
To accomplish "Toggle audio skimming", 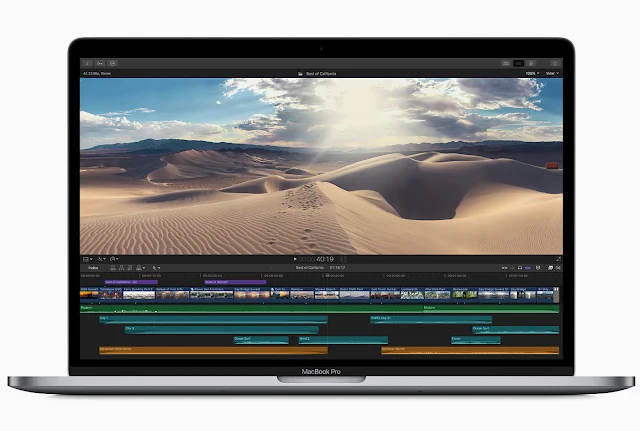I will point(512,268).
